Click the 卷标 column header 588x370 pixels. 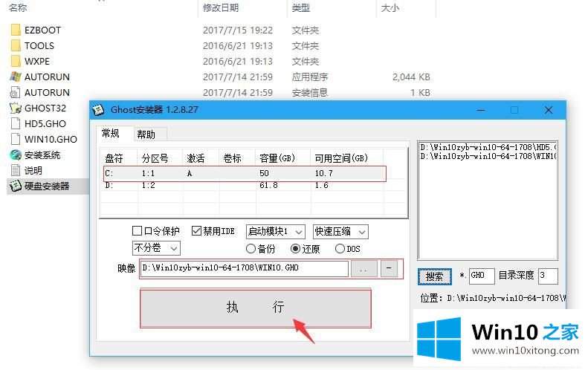coord(237,158)
